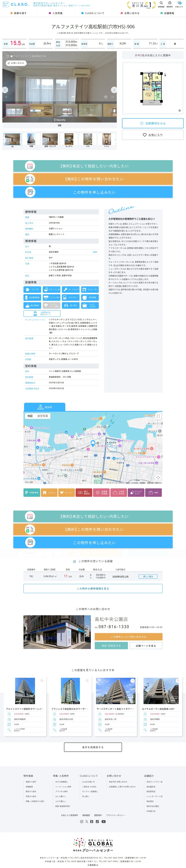Open the 店舗情報 menu
186x868 pixels.
click(x=167, y=13)
